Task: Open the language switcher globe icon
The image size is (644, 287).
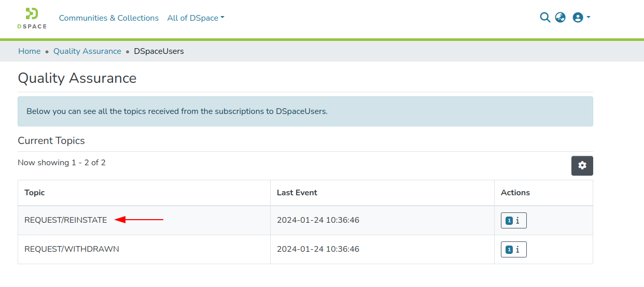Action: coord(560,18)
